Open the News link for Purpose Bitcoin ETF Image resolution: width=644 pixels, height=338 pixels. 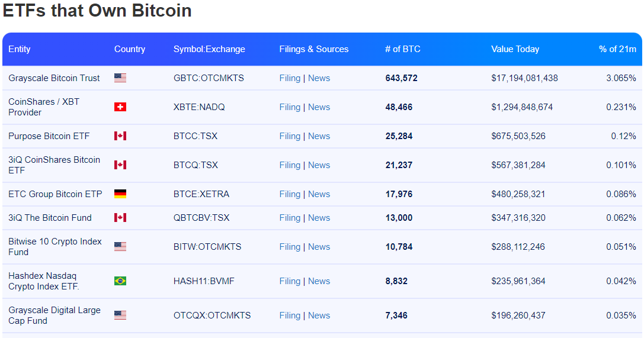coord(319,136)
